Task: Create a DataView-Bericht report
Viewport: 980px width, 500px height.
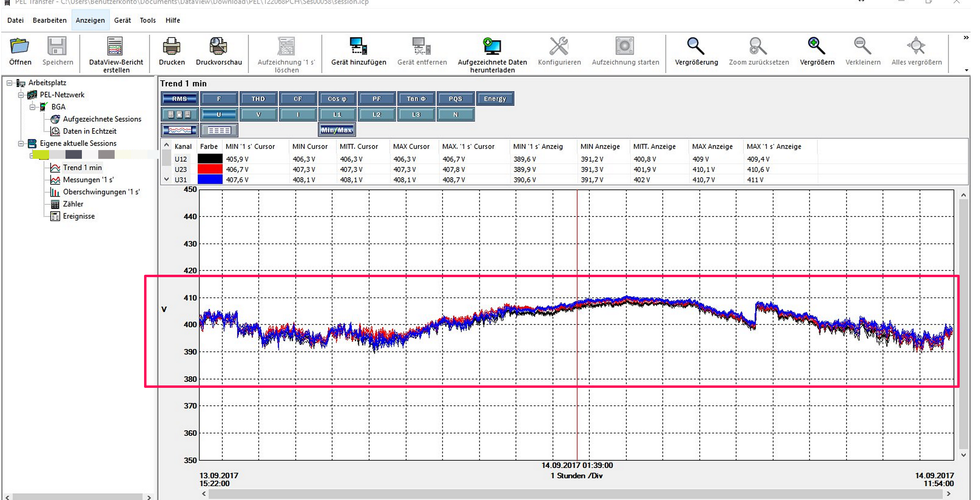Action: point(116,46)
